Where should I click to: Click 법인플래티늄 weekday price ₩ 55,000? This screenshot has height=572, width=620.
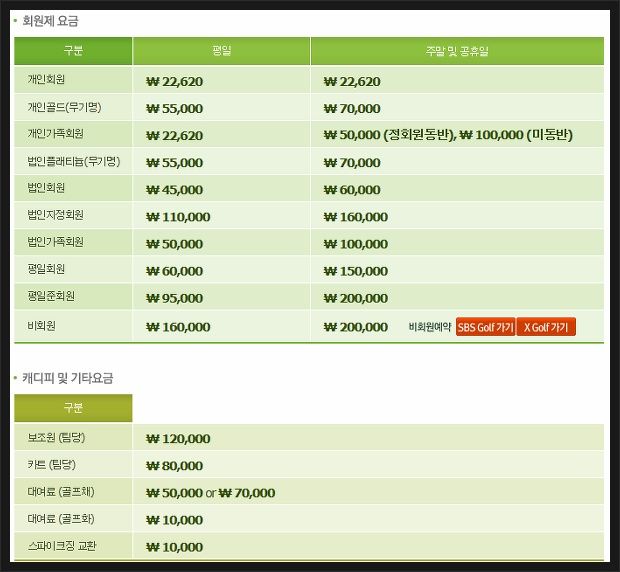pyautogui.click(x=174, y=163)
